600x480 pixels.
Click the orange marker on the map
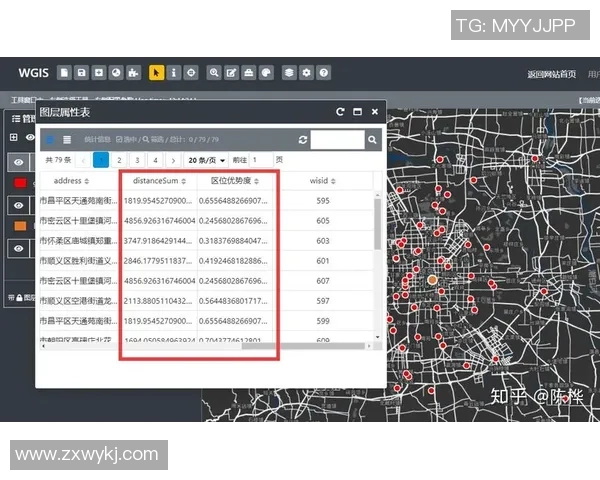pyautogui.click(x=432, y=280)
